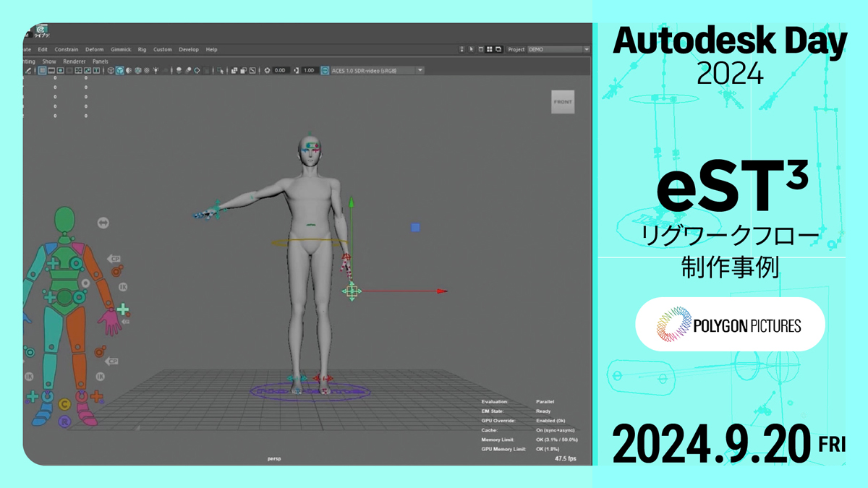Click the EM State Ready text
Viewport: 868px width, 488px height.
pos(542,411)
